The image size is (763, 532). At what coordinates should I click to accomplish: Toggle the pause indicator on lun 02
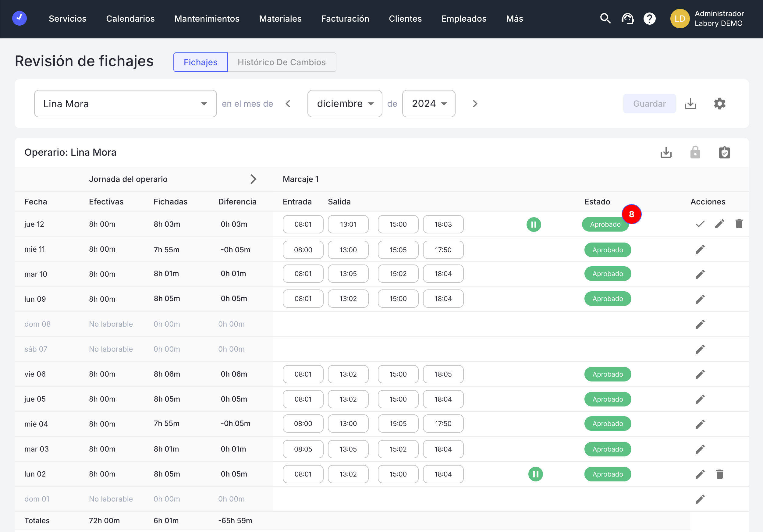(x=535, y=474)
